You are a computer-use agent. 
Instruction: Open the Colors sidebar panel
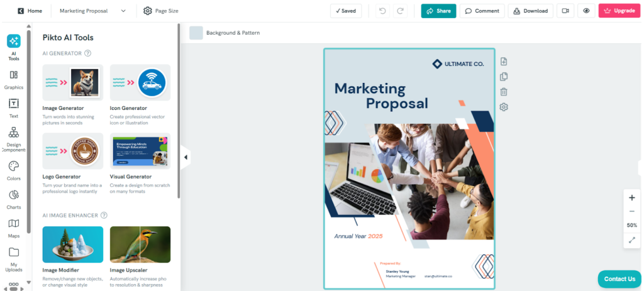click(x=14, y=171)
